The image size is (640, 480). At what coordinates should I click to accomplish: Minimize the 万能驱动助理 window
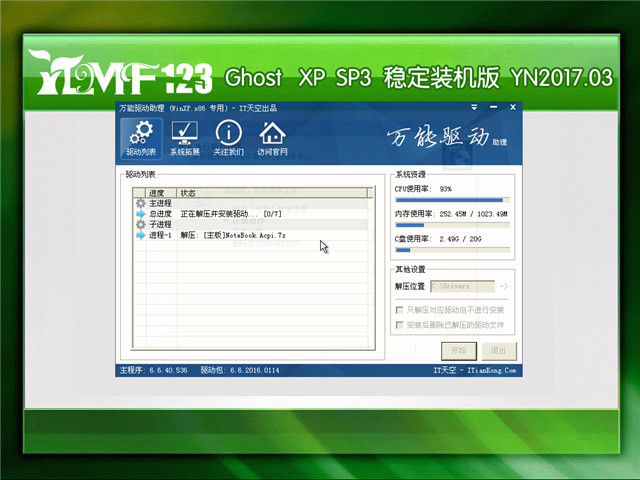[493, 107]
